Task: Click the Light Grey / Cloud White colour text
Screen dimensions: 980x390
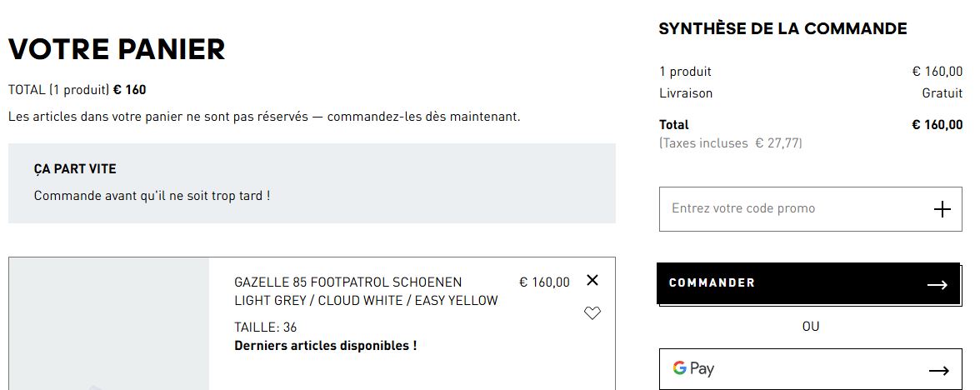Action: pos(366,301)
